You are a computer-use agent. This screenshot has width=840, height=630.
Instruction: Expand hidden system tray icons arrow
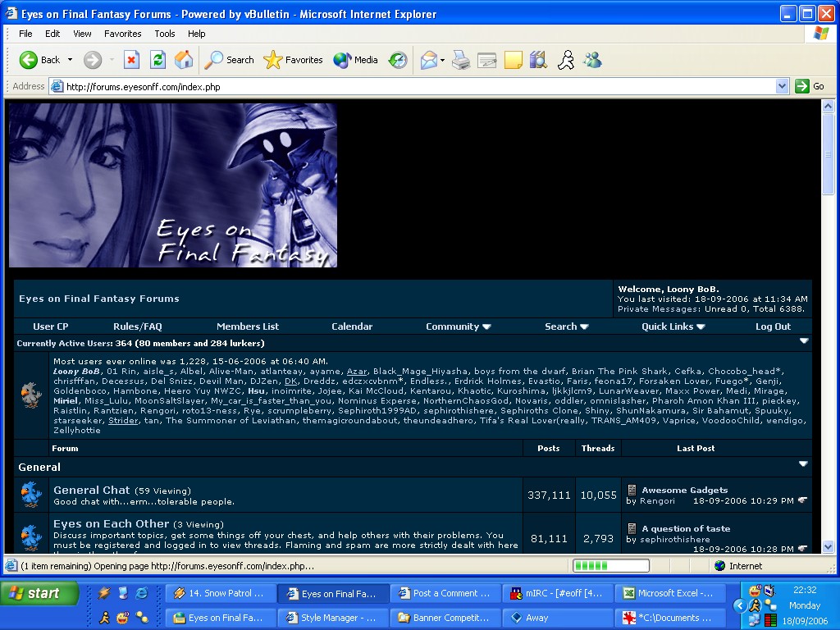tap(740, 605)
